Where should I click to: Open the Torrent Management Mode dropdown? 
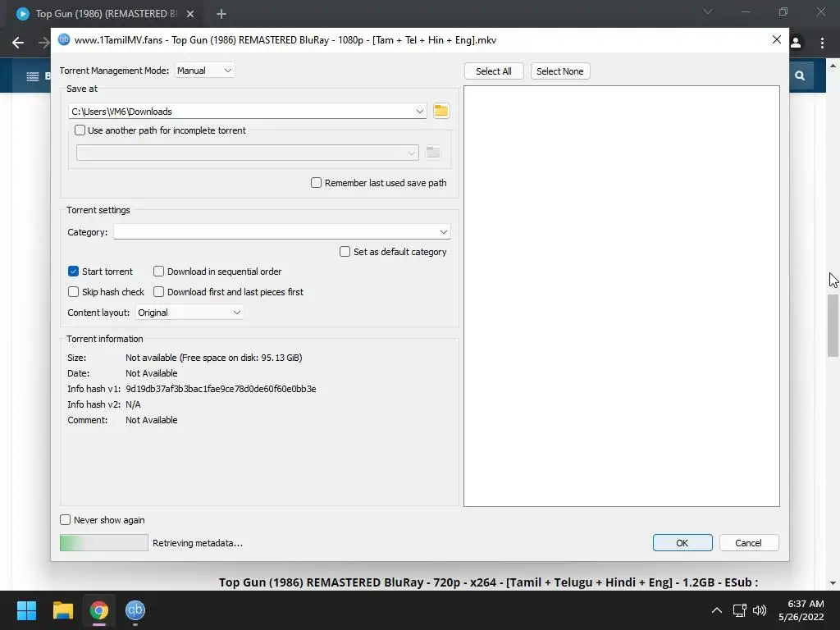pyautogui.click(x=204, y=71)
